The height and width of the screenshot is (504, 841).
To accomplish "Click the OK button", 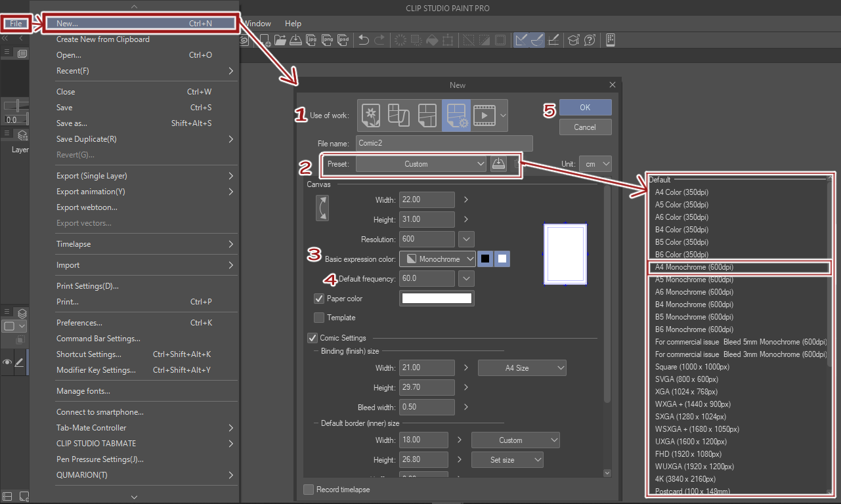I will pyautogui.click(x=585, y=108).
